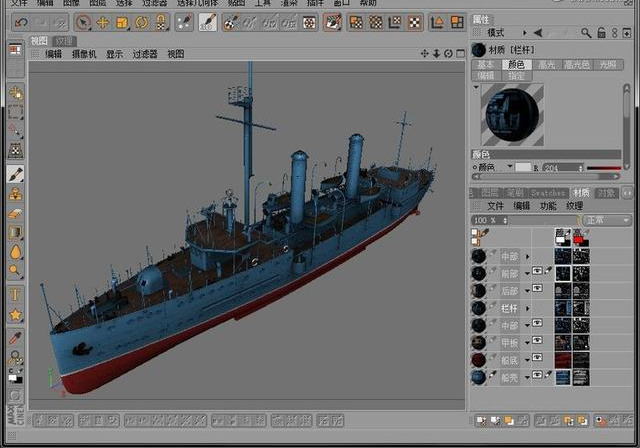Toggle visibility eye of 甲板 material
This screenshot has width=640, height=448.
tap(537, 340)
